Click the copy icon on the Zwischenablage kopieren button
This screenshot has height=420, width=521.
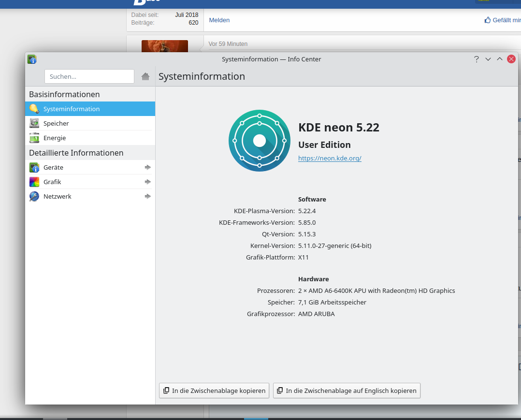coord(166,391)
